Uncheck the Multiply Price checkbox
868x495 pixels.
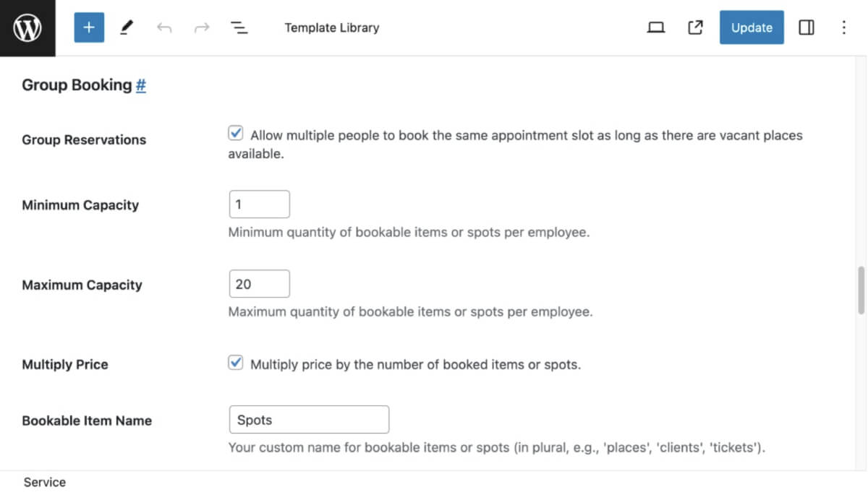tap(235, 363)
